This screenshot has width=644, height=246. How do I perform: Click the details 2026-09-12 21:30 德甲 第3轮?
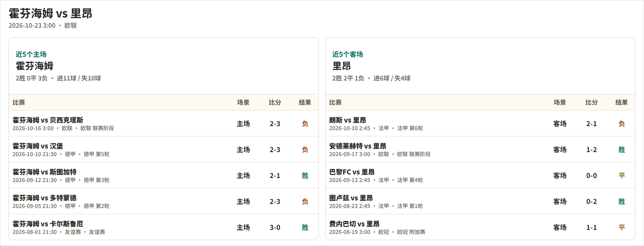(61, 180)
